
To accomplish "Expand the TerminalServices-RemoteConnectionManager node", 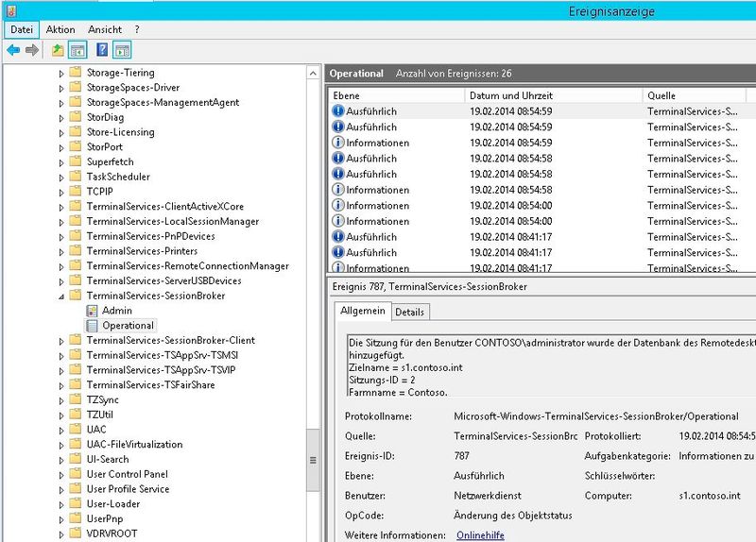I will pos(61,266).
